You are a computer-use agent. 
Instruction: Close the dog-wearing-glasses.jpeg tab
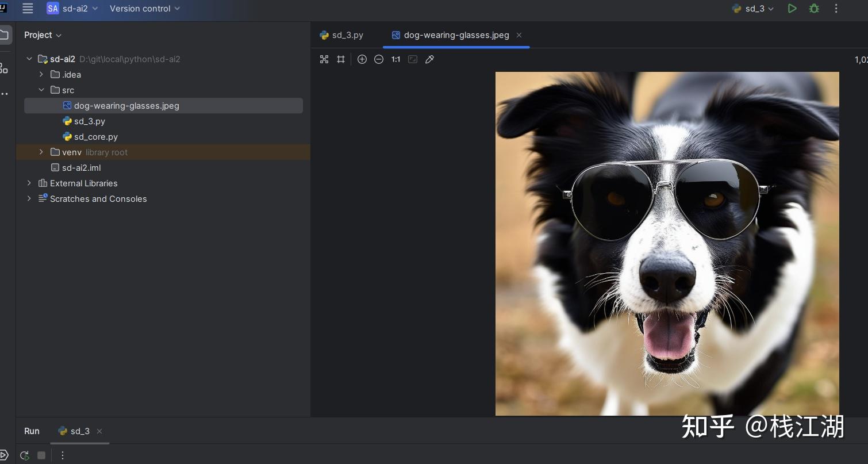(x=519, y=35)
